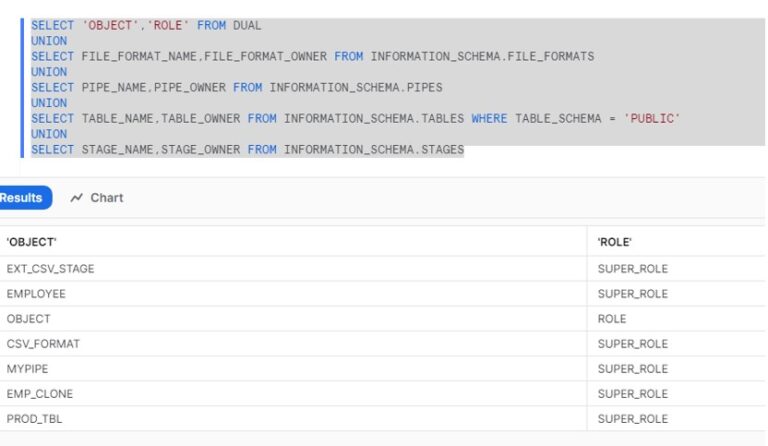768x446 pixels.
Task: Select the OBJECT value cell in results
Action: click(x=28, y=319)
